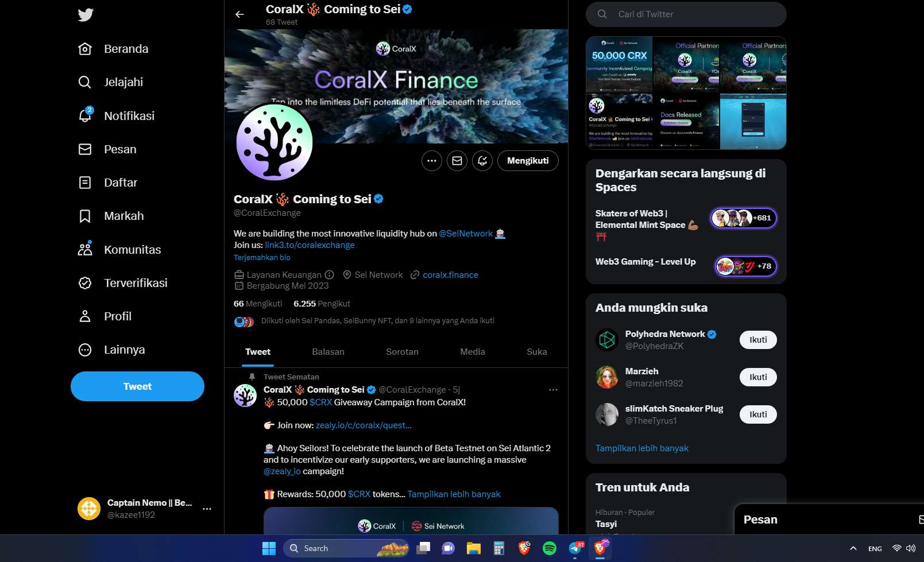Click Terjemahkan bio
The image size is (924, 562).
point(262,258)
